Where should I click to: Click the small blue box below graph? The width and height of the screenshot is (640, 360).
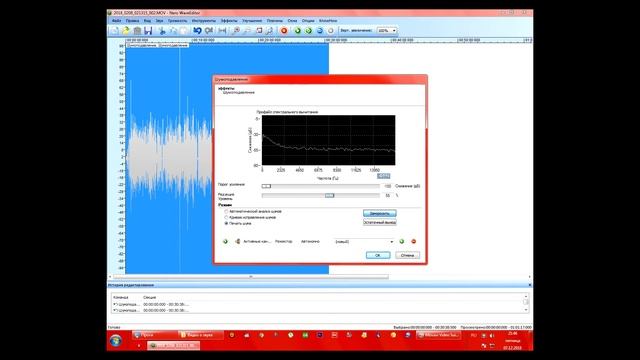pos(383,176)
